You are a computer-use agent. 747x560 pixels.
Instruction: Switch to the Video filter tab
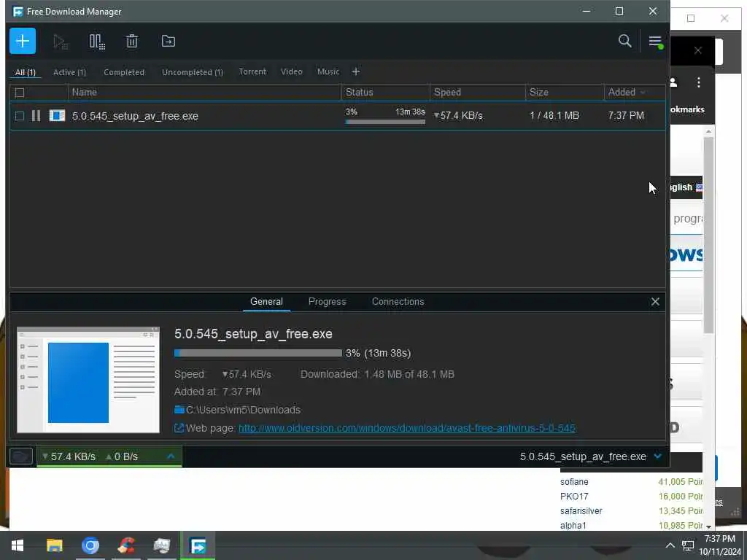[x=292, y=71]
